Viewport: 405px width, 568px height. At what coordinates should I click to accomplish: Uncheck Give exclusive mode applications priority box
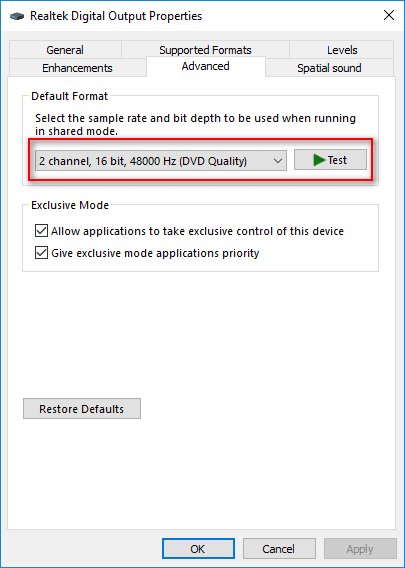(41, 252)
